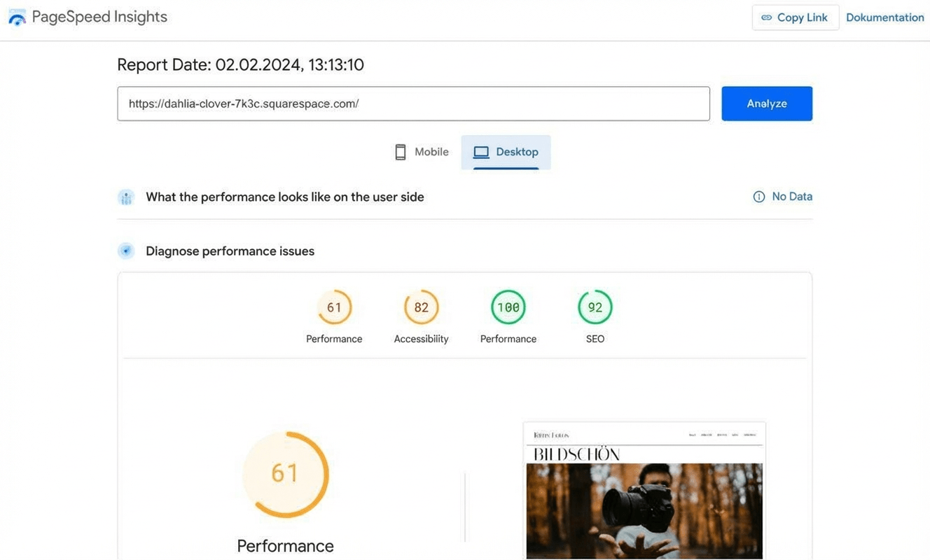Screen dimensions: 930x560
Task: Click the PageSpeed Insights logo icon
Action: [17, 18]
